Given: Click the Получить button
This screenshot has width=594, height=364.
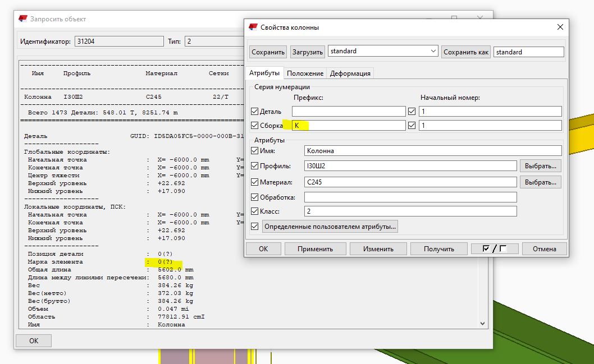Looking at the screenshot, I should (439, 248).
